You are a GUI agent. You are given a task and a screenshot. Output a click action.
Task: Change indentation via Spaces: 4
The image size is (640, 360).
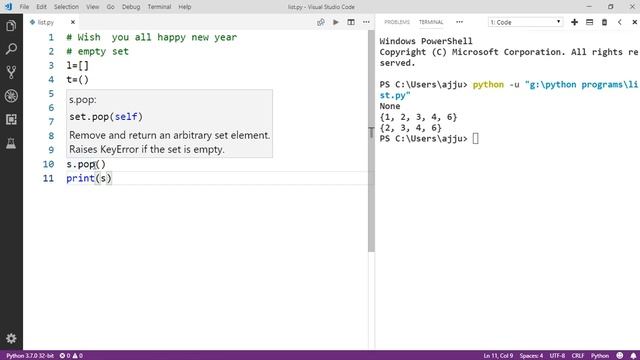point(531,356)
